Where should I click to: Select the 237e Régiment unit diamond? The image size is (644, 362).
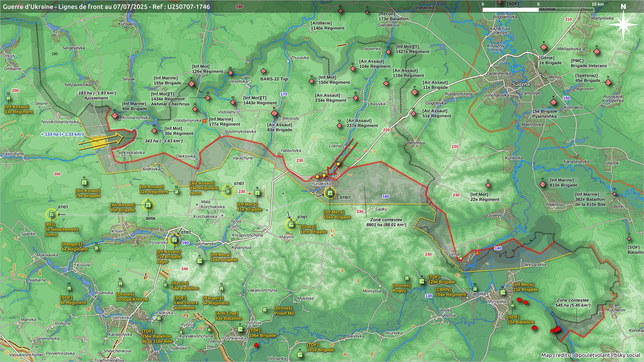339,126
